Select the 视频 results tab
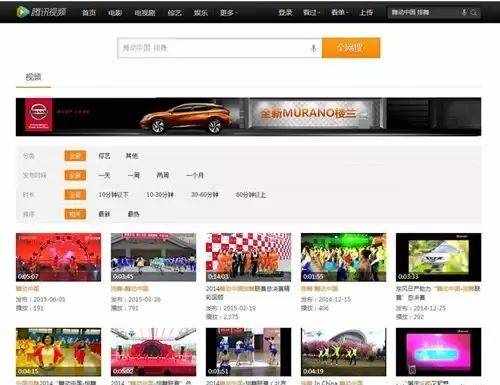This screenshot has height=385, width=500. (x=33, y=77)
